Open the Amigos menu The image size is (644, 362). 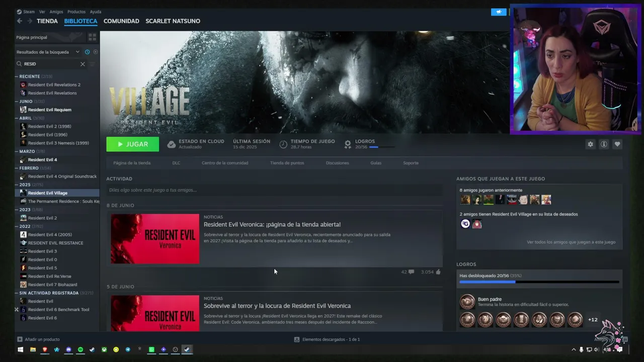56,12
